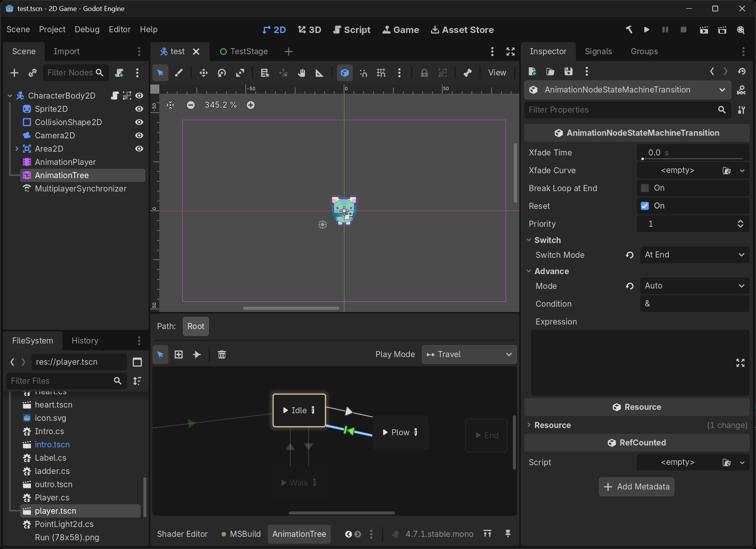756x549 pixels.
Task: Select the connect nodes arrow tool
Action: (197, 354)
